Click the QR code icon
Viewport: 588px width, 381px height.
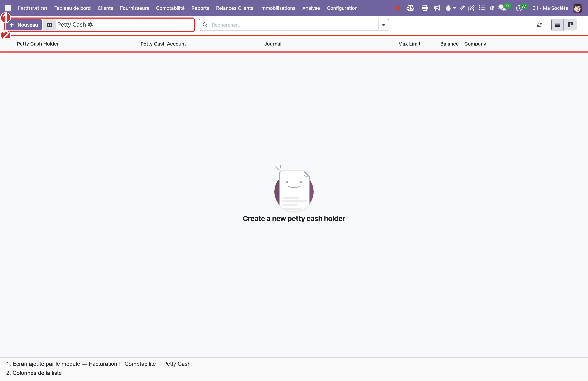(x=492, y=8)
